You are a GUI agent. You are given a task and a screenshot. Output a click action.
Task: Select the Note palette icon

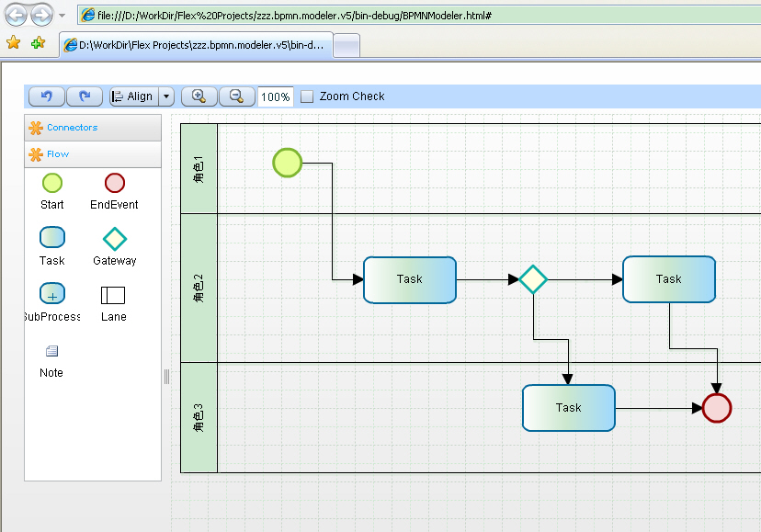[x=51, y=351]
